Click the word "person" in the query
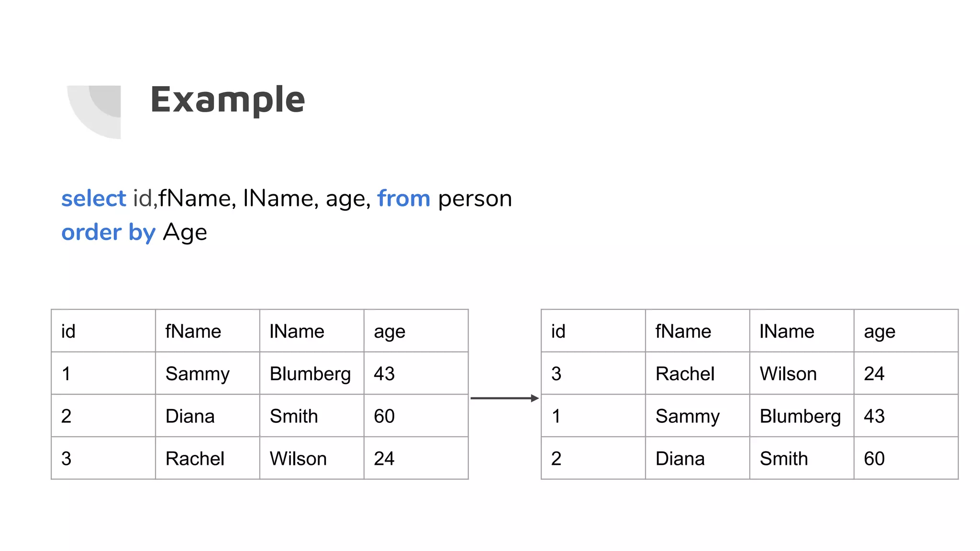The width and height of the screenshot is (980, 551). coord(475,198)
